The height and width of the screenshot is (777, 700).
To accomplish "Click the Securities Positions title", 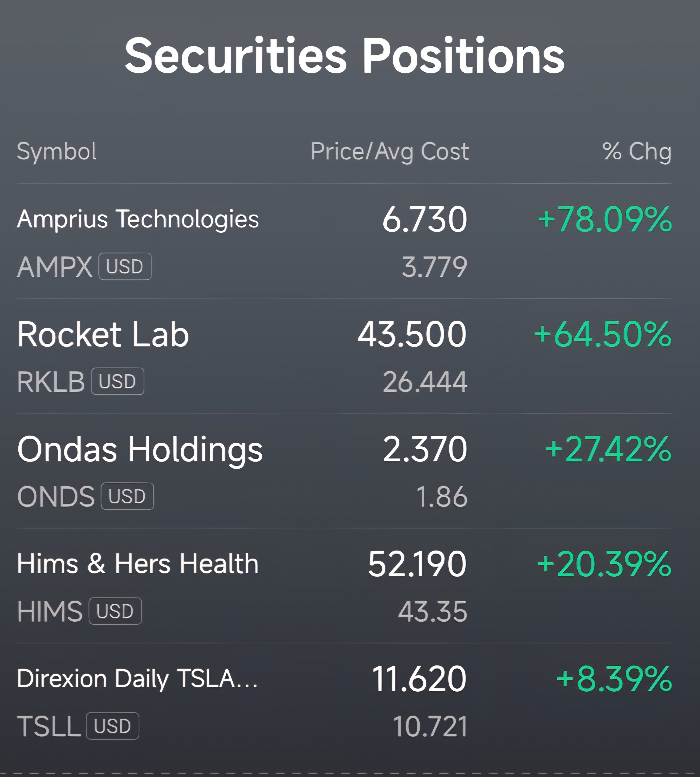I will pos(345,55).
